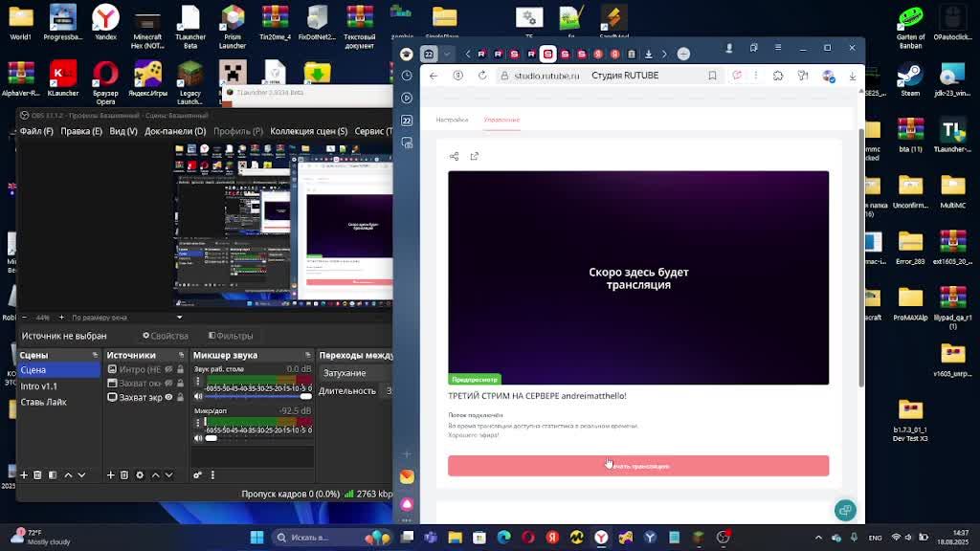Open Фильтры button in OBS
The width and height of the screenshot is (980, 551).
(231, 336)
